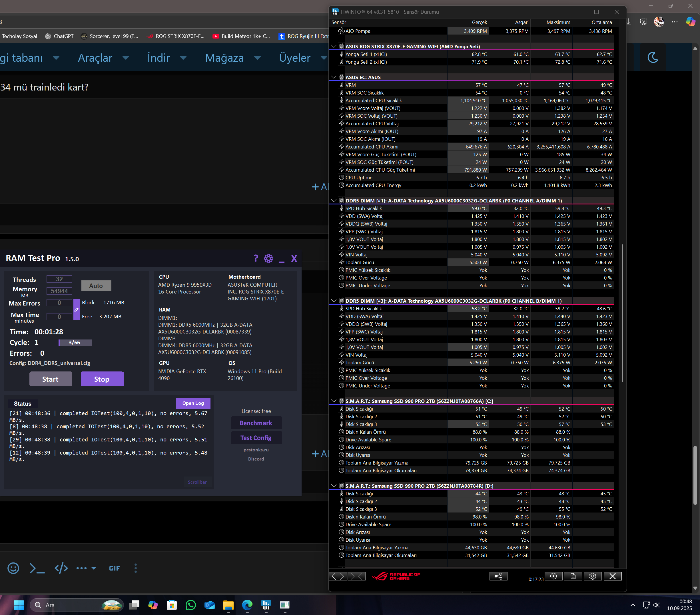Collapse Samsung SSD 990 PRO [D:] group
700x615 pixels.
tap(334, 486)
